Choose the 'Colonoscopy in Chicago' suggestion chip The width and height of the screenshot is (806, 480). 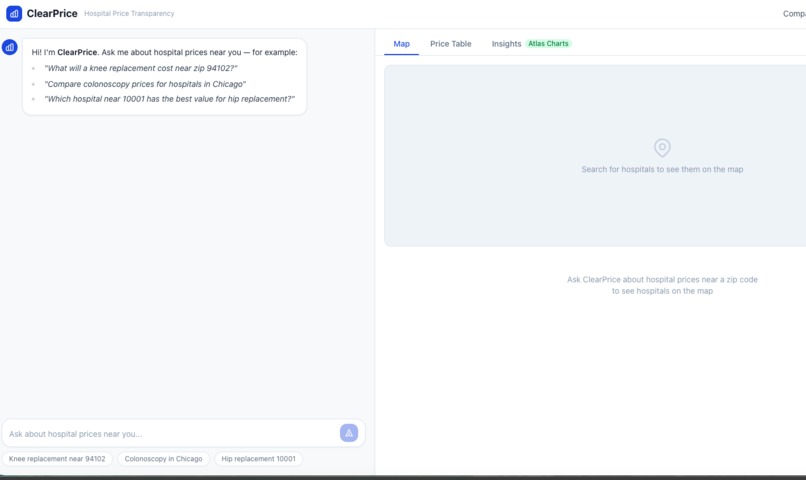click(x=163, y=459)
